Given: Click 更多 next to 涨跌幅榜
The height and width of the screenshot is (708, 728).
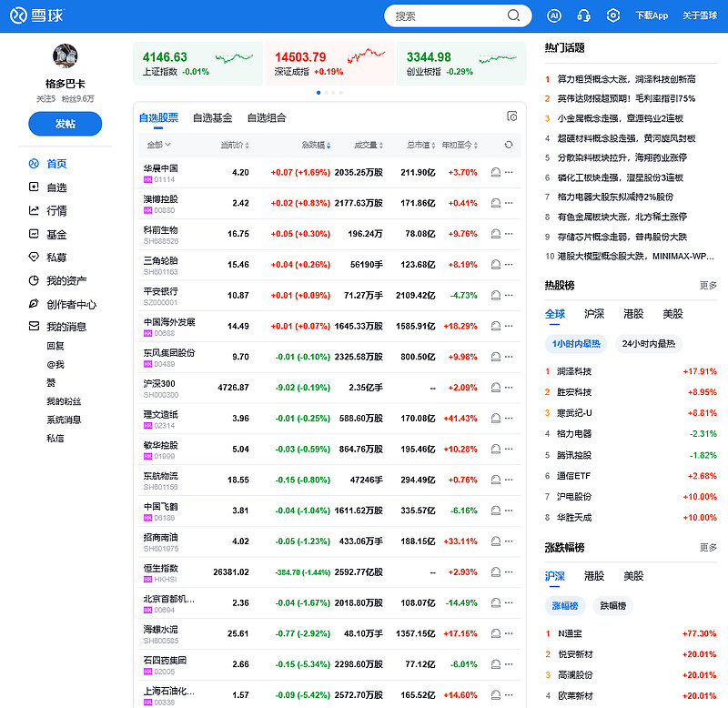Looking at the screenshot, I should tap(708, 548).
